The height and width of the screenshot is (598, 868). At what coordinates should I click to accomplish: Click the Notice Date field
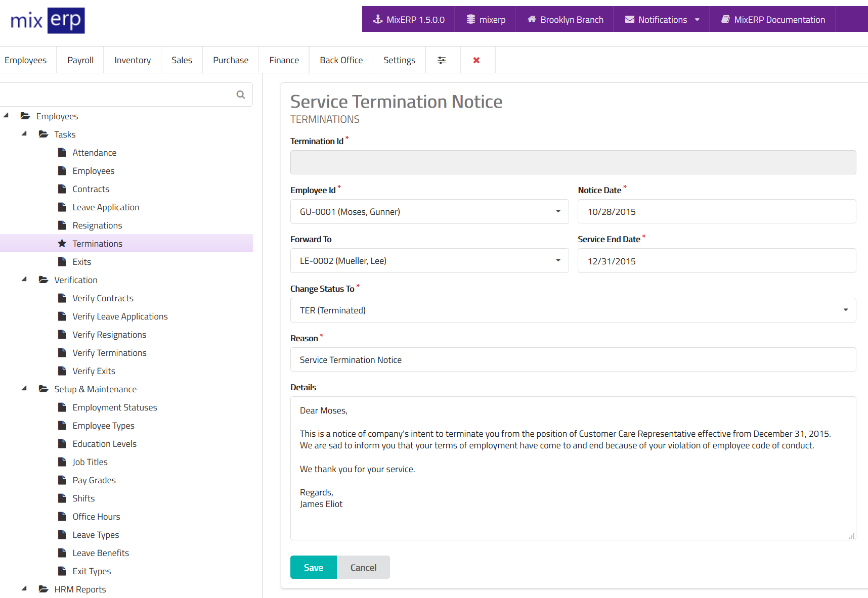coord(716,212)
